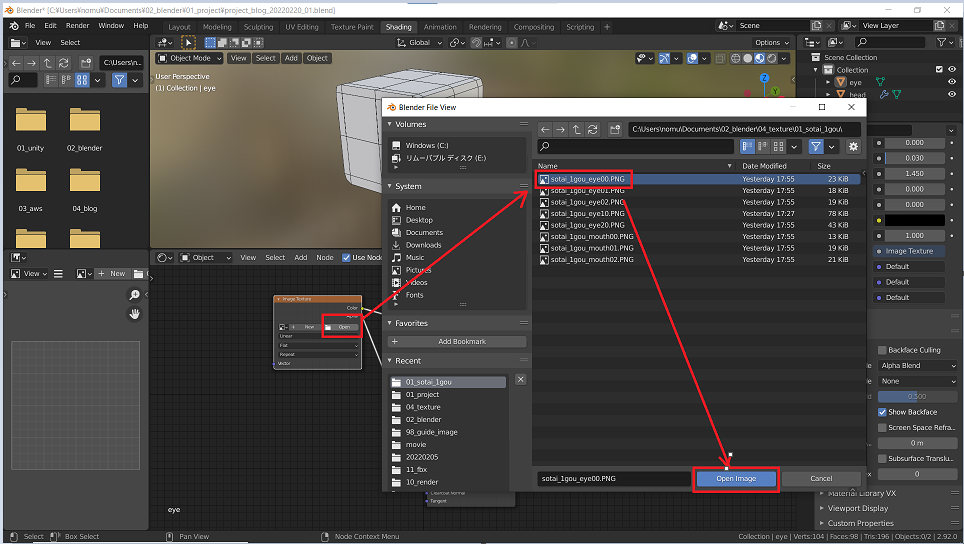Collapse the Recent panel
Viewport: 964px width, 544px height.
coord(390,361)
